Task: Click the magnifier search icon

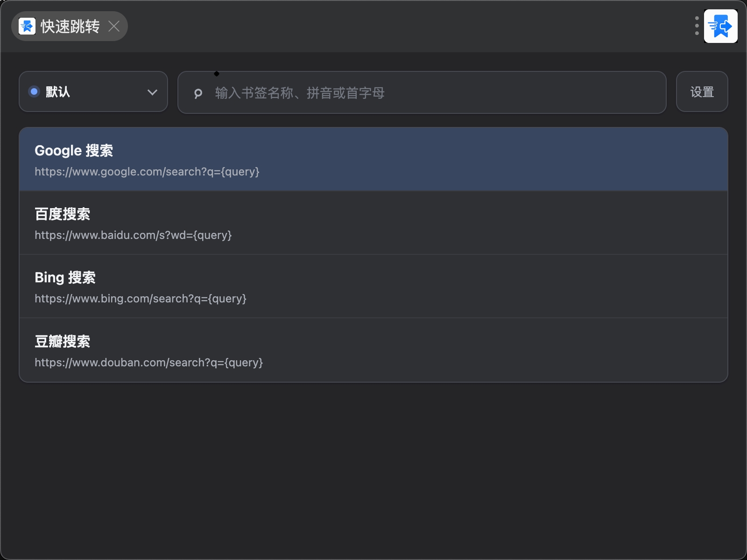Action: [198, 93]
